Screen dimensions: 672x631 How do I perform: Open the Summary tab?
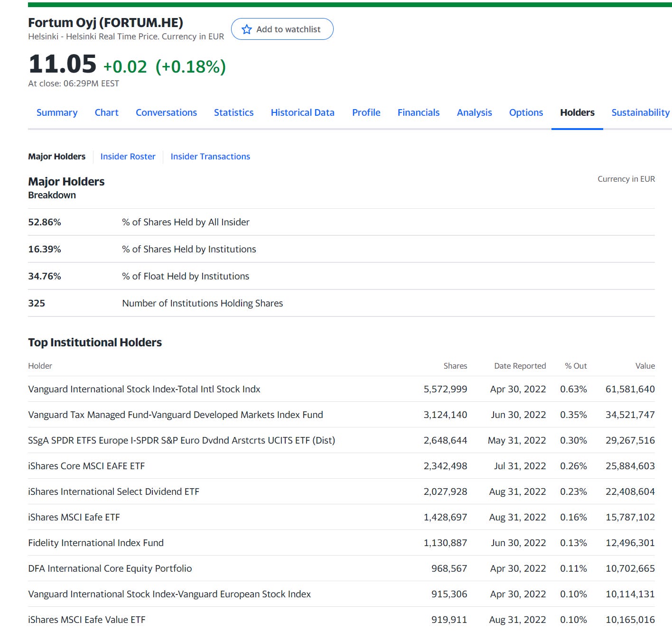click(x=57, y=112)
